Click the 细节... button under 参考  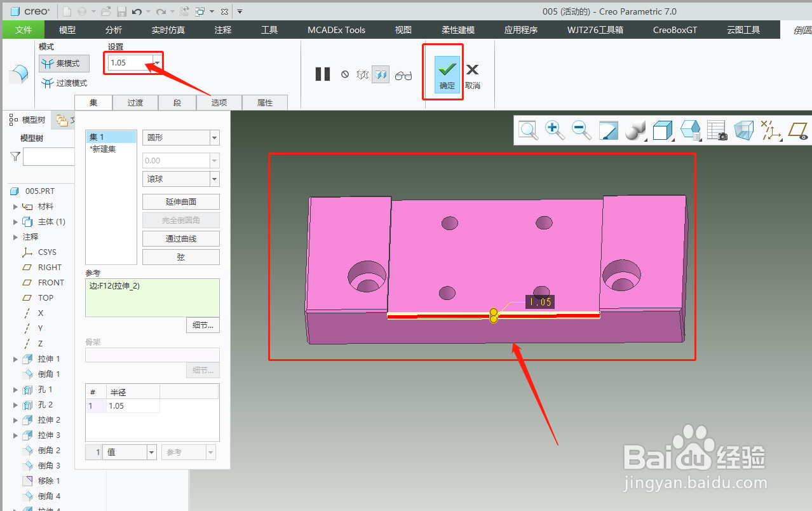[x=203, y=325]
